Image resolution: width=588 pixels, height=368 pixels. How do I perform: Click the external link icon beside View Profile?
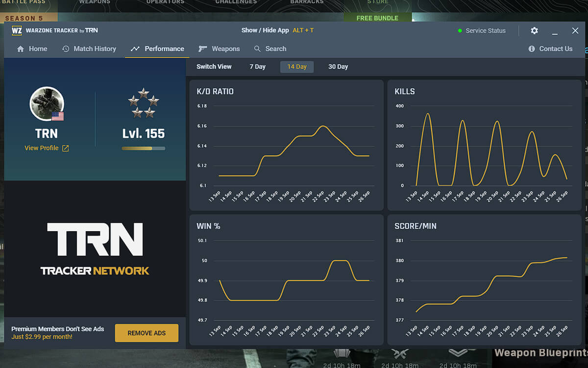coord(65,148)
